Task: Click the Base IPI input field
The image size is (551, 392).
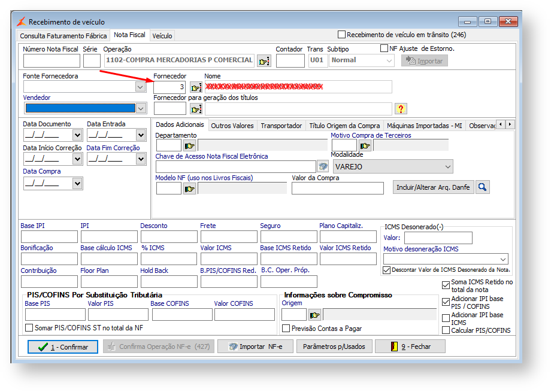Action: click(x=49, y=237)
